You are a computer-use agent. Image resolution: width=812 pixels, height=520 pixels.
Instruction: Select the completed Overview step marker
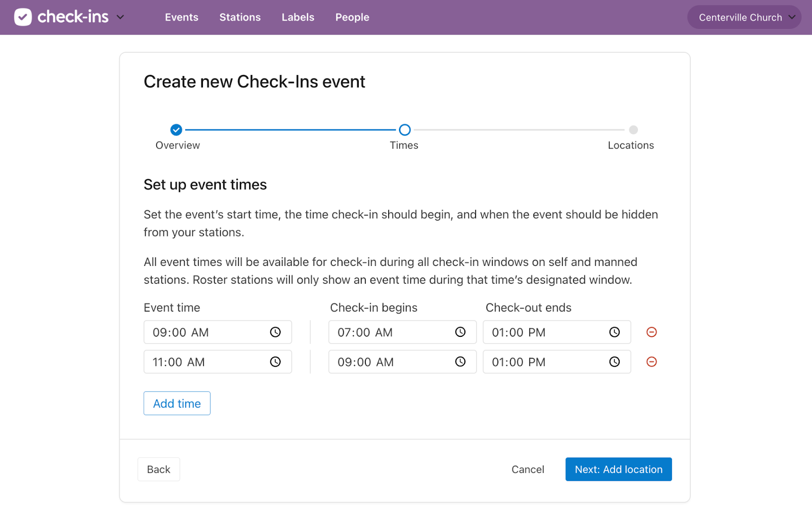tap(176, 130)
